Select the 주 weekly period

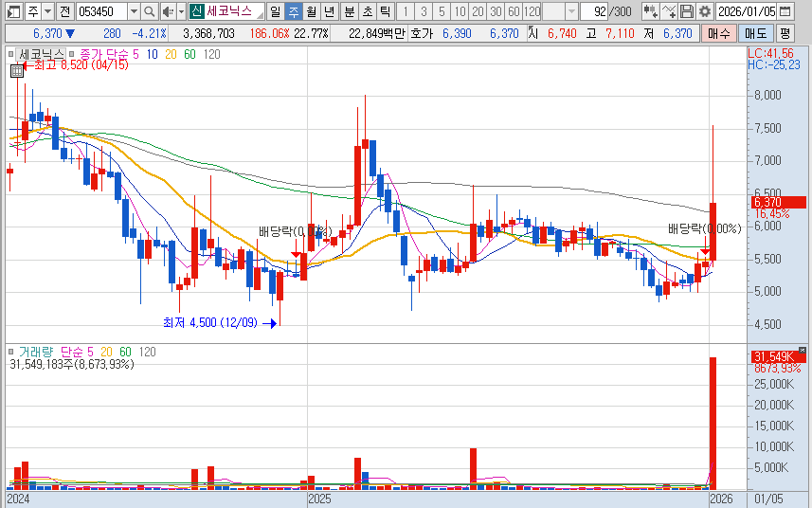pyautogui.click(x=294, y=10)
